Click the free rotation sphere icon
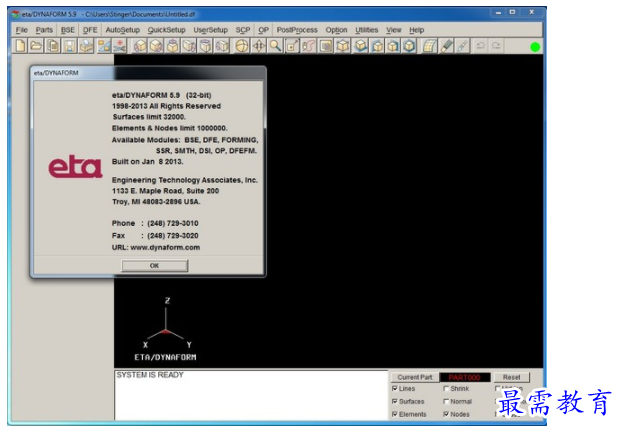The width and height of the screenshot is (620, 434). coord(242,46)
